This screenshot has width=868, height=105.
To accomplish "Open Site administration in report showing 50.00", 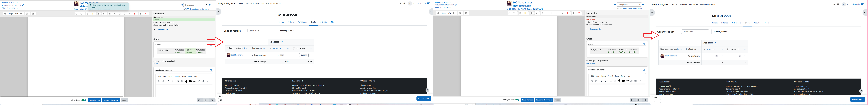I will (274, 3).
